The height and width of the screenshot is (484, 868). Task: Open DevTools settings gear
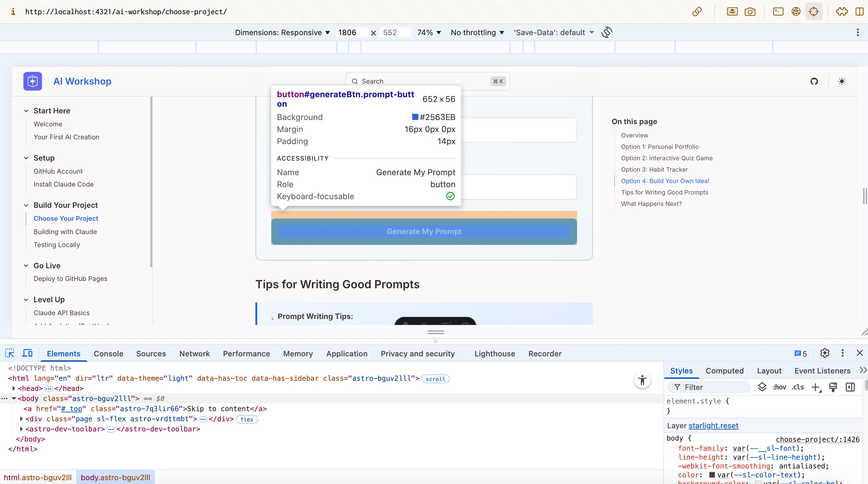click(825, 353)
